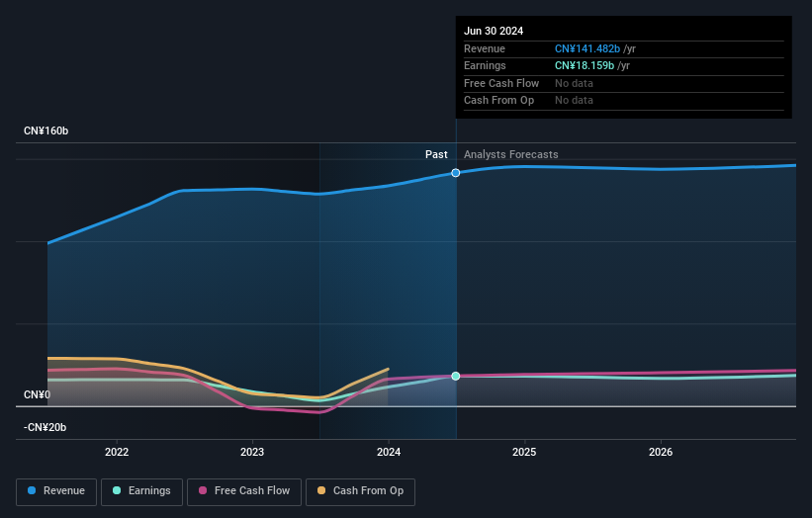Click the blue Revenue legend dot

pos(32,490)
